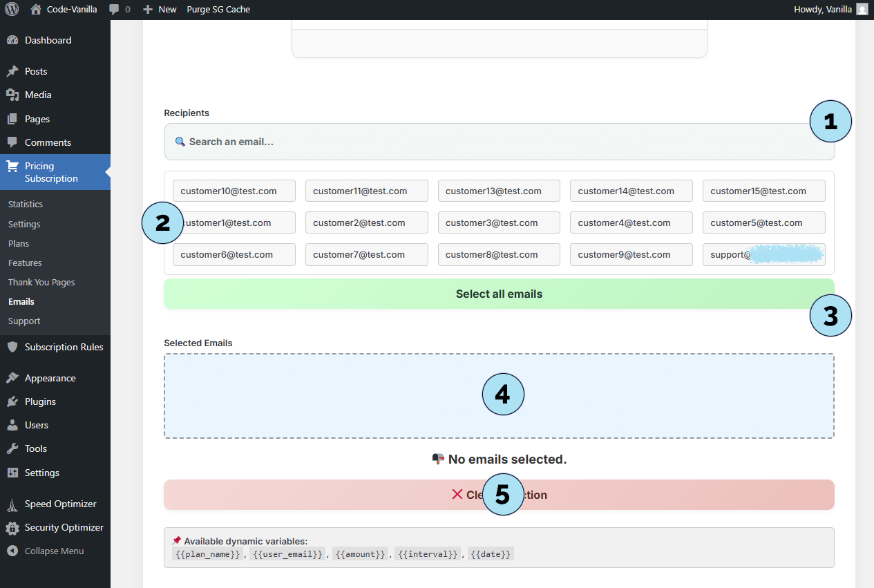Viewport: 874px width, 588px height.
Task: Go to the Thank You Pages submenu
Action: pos(41,282)
